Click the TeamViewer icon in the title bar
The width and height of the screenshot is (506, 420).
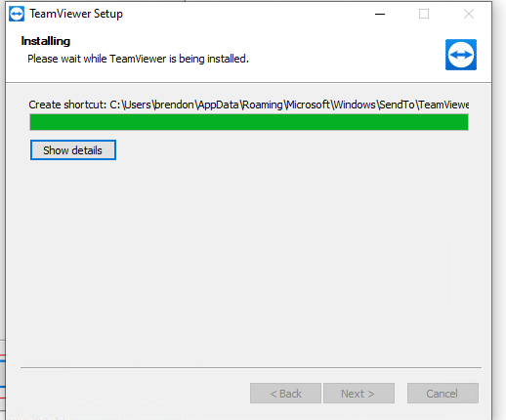[x=17, y=14]
